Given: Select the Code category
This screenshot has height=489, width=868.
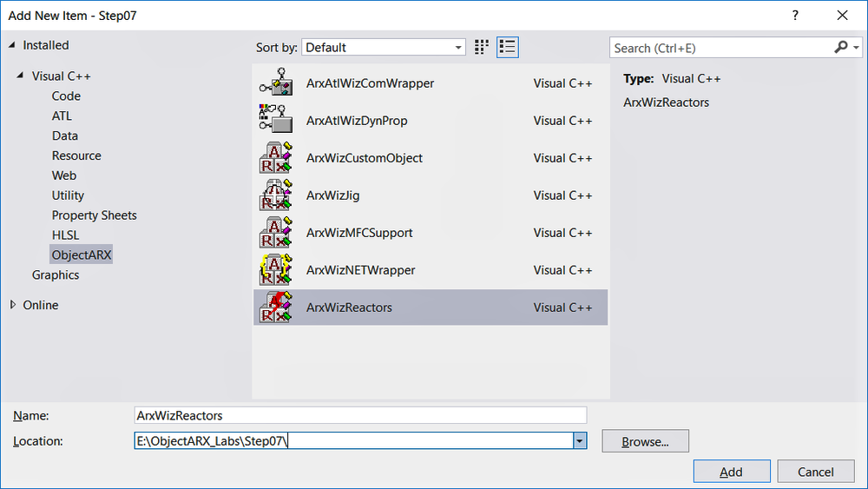Looking at the screenshot, I should (66, 96).
